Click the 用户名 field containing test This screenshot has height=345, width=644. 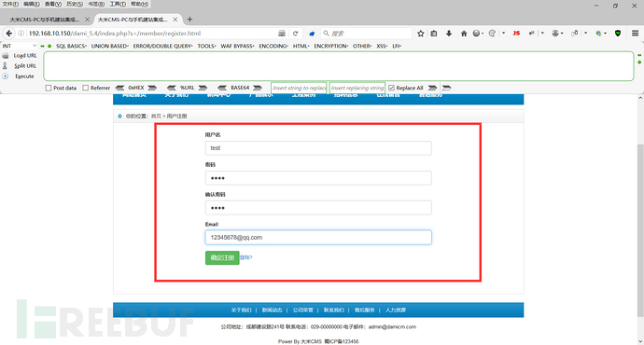318,148
